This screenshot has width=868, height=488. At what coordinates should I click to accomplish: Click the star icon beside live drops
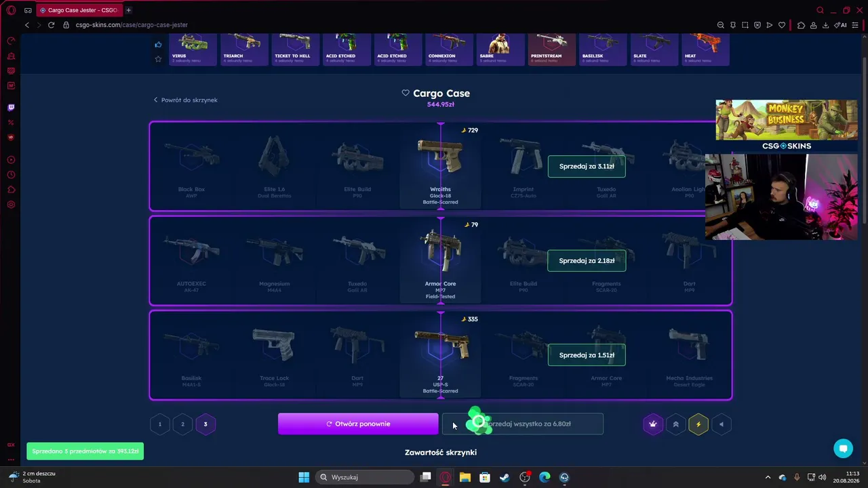tap(158, 59)
